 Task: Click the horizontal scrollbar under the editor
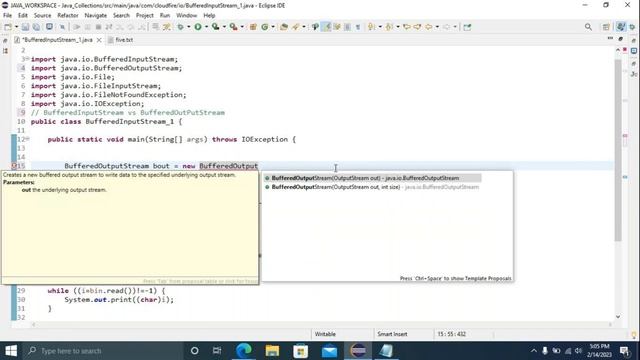(322, 324)
